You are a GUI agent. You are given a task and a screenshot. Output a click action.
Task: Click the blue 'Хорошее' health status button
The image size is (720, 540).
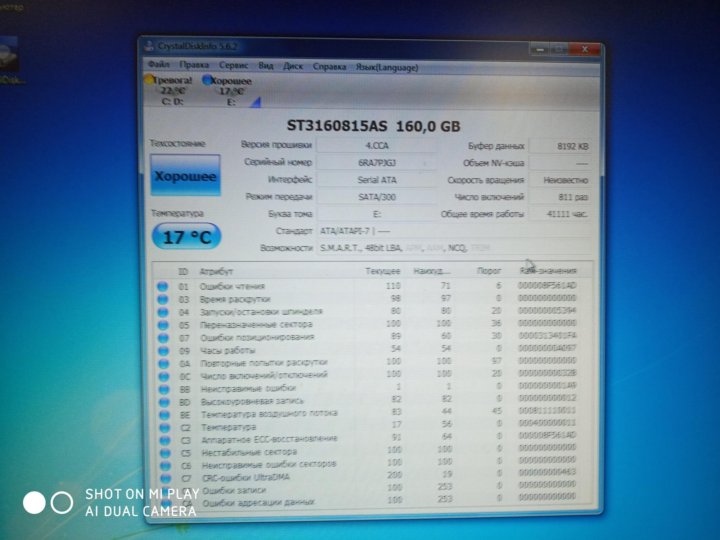[x=184, y=176]
